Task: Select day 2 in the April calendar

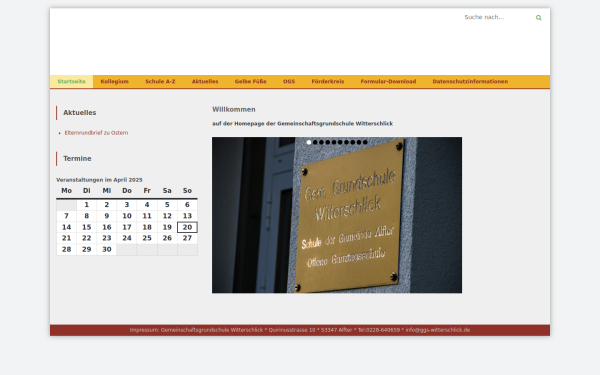Action: pos(107,205)
